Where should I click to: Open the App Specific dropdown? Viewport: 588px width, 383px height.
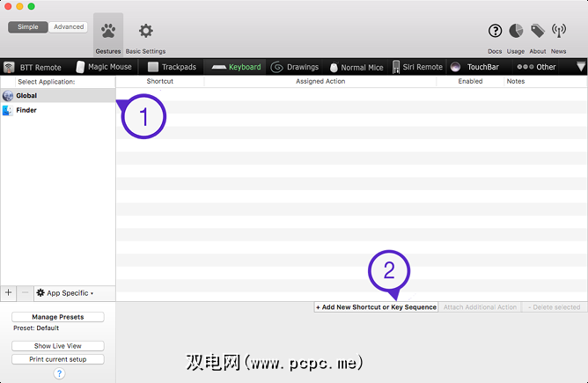coord(65,293)
